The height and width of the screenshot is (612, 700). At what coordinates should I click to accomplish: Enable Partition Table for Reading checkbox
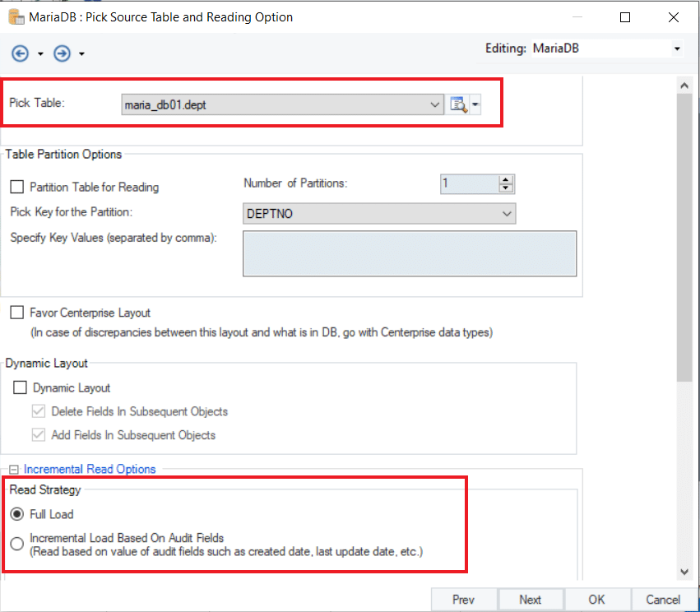(17, 188)
